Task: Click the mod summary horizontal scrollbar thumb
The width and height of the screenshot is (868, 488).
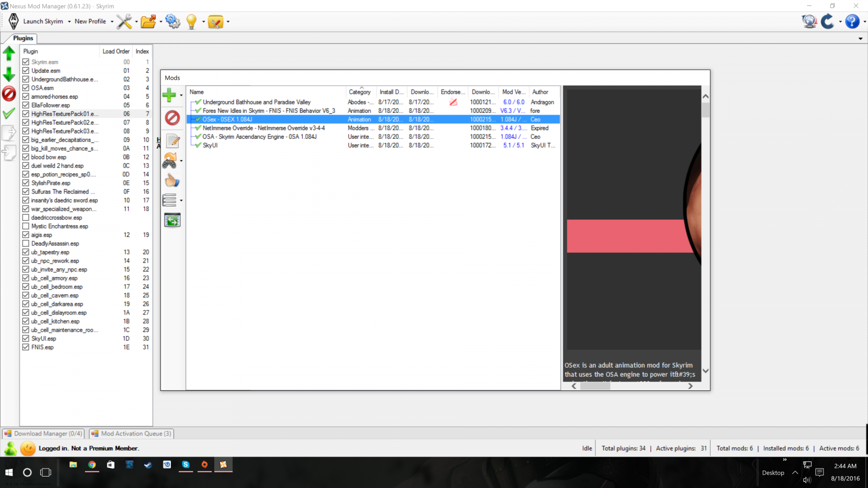Action: coord(595,386)
